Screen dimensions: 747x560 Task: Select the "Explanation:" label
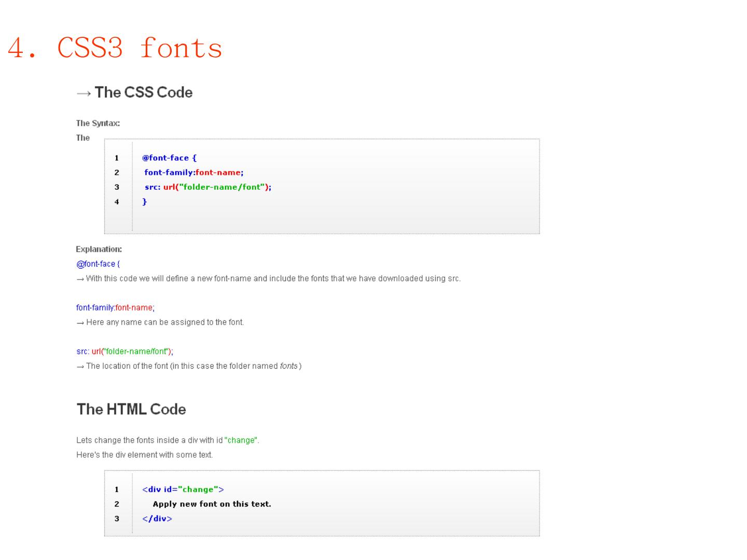[99, 249]
